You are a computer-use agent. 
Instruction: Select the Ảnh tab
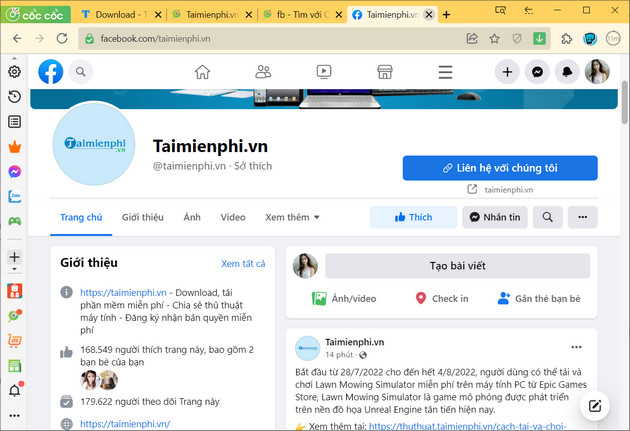(192, 217)
